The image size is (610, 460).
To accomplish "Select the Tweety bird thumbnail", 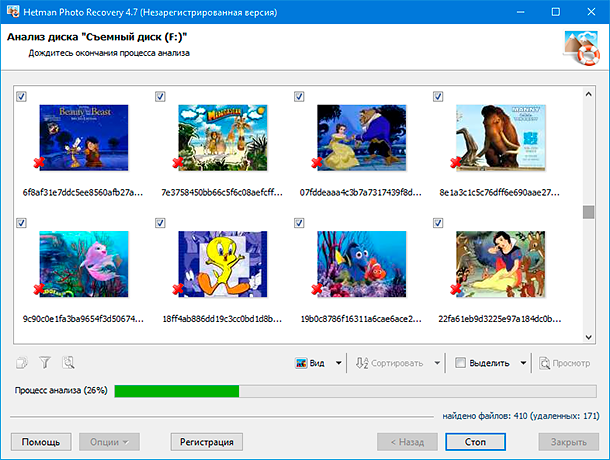I will (223, 264).
